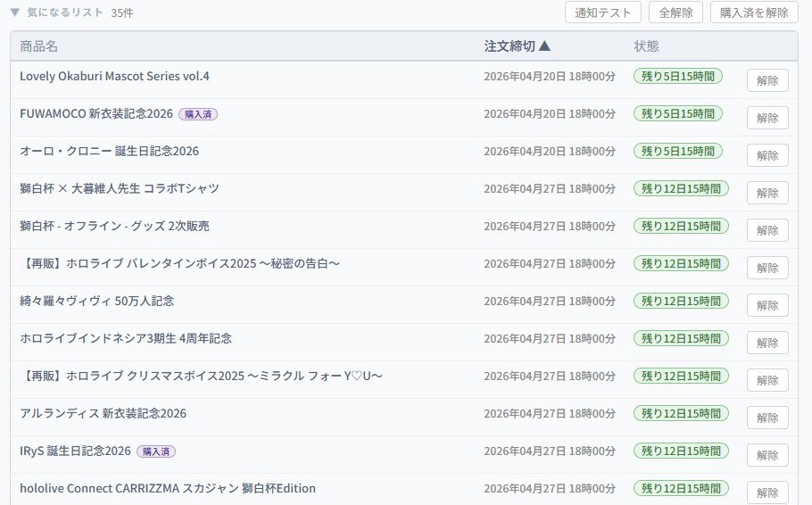Click 購入済 badge next to IRyS
This screenshot has height=505, width=812.
point(156,451)
